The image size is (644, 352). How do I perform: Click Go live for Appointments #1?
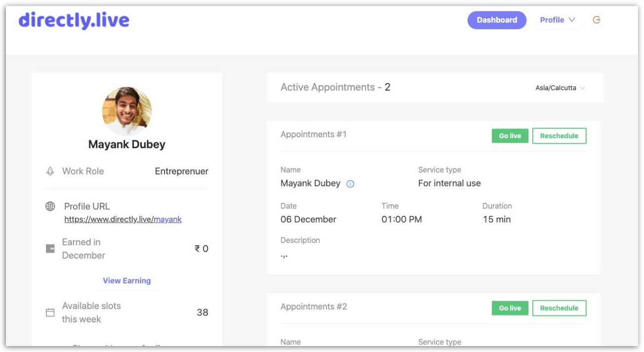510,136
